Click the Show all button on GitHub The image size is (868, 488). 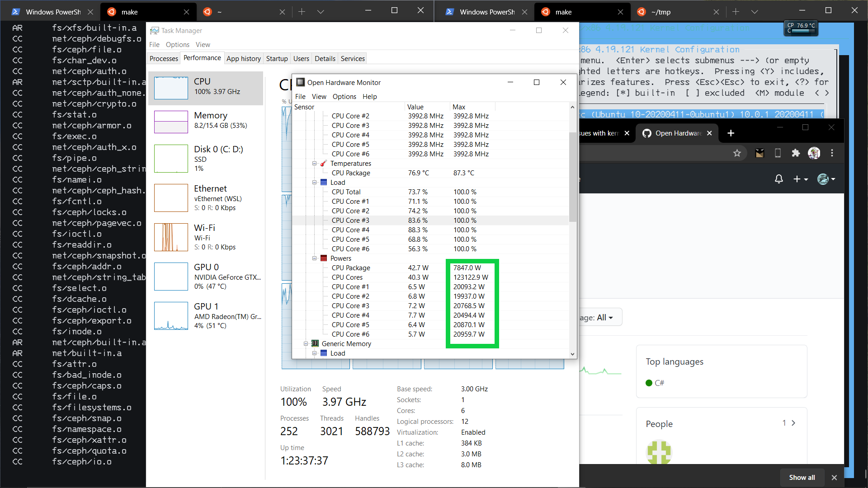(802, 477)
